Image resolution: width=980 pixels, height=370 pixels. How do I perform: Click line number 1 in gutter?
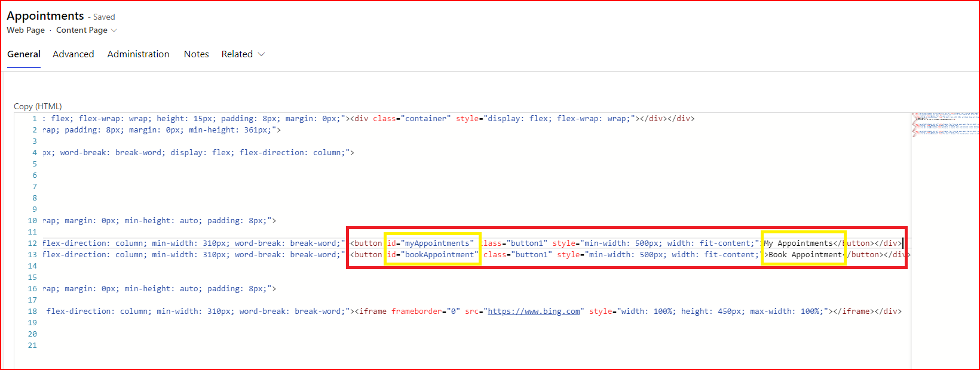click(35, 119)
